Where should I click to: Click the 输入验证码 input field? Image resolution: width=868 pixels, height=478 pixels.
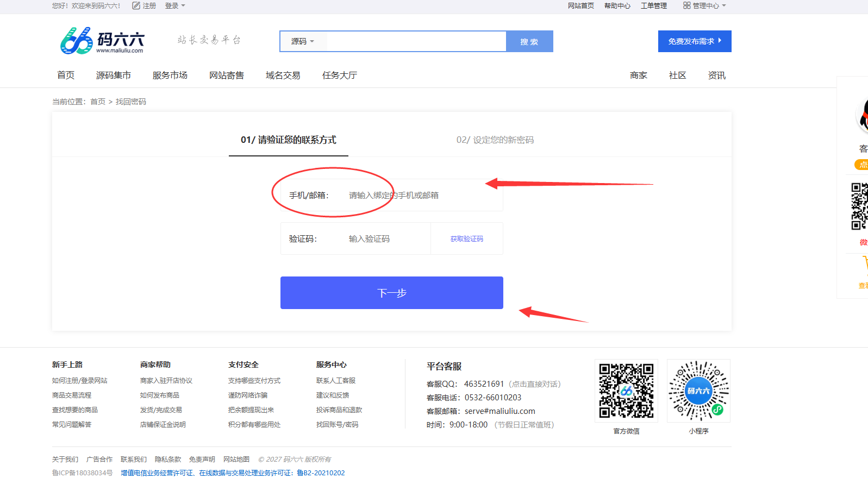point(386,239)
